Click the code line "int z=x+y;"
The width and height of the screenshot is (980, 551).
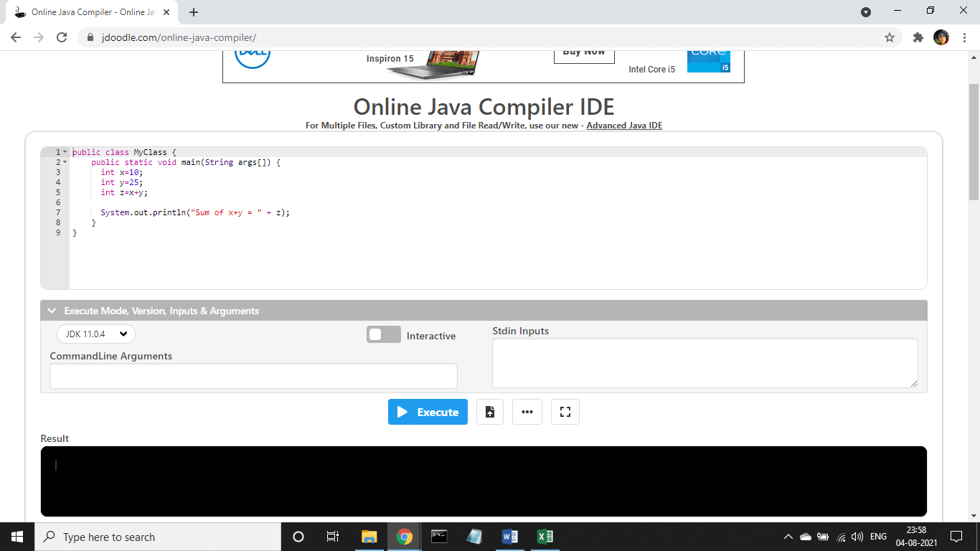point(124,192)
